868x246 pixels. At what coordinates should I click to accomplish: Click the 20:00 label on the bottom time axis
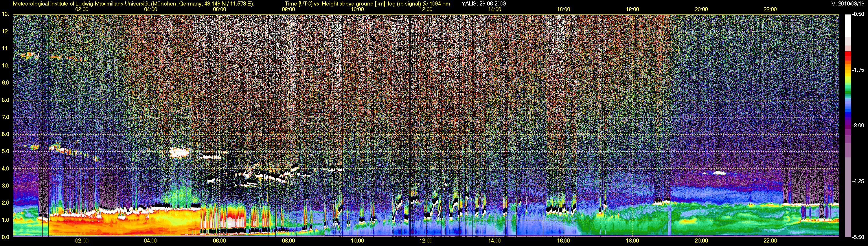[x=701, y=241]
